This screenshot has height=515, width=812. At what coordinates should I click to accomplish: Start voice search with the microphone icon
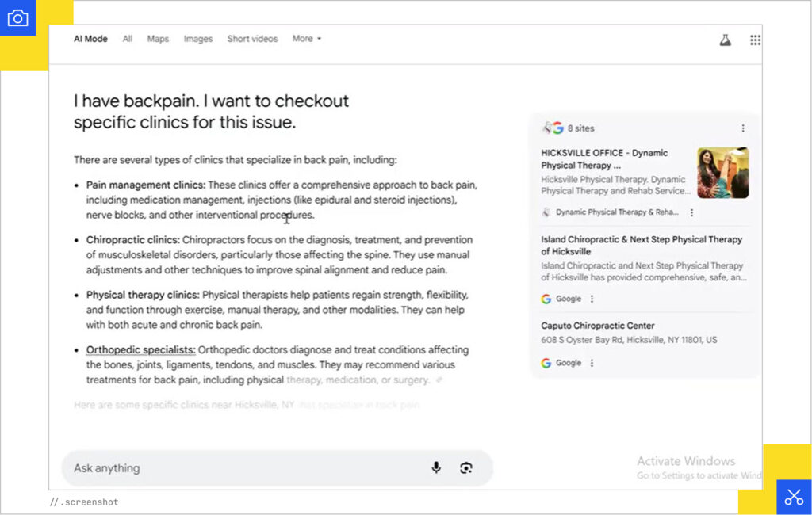[436, 467]
